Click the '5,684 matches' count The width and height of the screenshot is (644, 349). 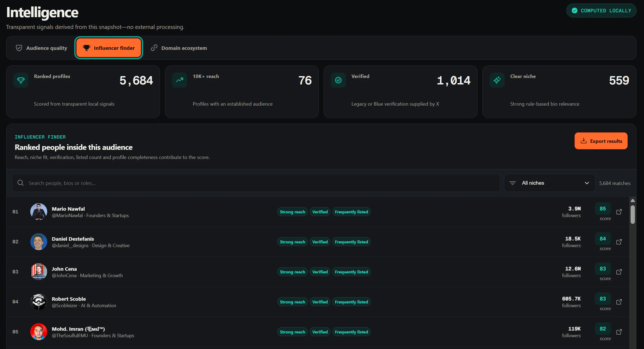point(615,183)
